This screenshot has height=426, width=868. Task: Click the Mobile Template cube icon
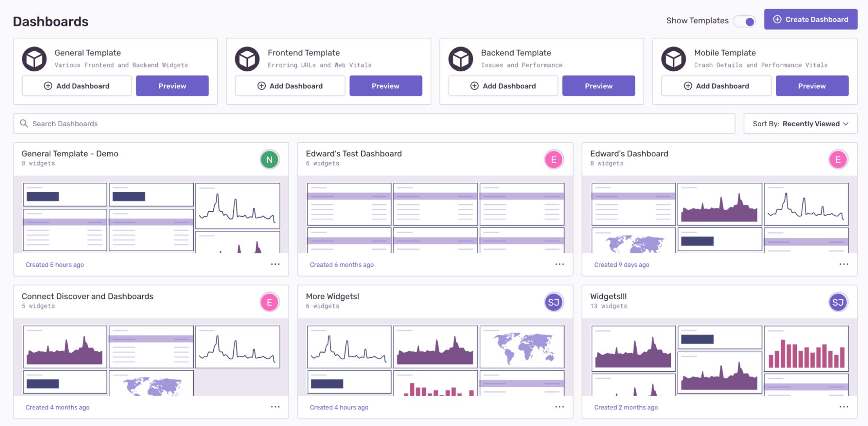674,59
